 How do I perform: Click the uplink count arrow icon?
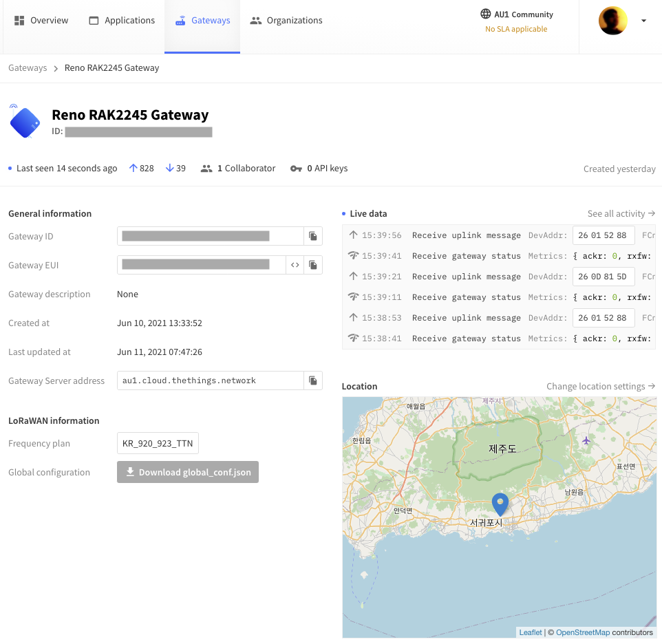(x=133, y=168)
